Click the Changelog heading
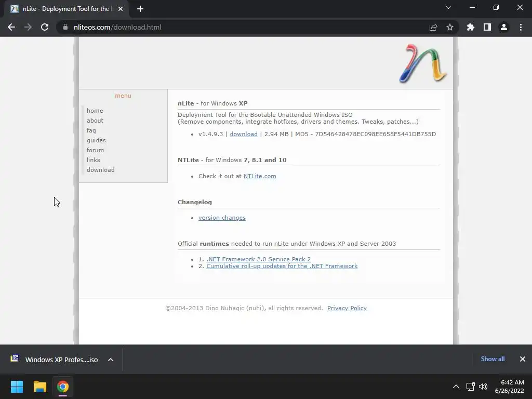Image resolution: width=532 pixels, height=399 pixels. [195, 202]
